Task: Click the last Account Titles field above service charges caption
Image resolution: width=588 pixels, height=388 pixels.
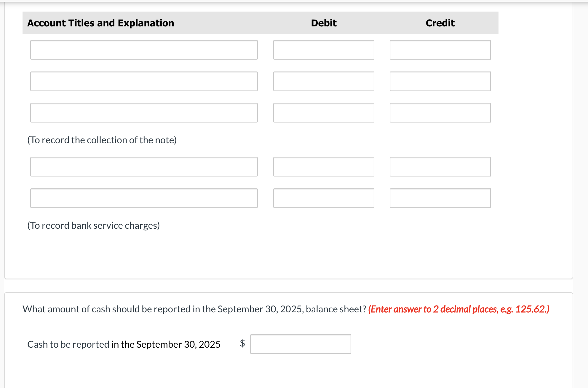Action: click(x=144, y=198)
